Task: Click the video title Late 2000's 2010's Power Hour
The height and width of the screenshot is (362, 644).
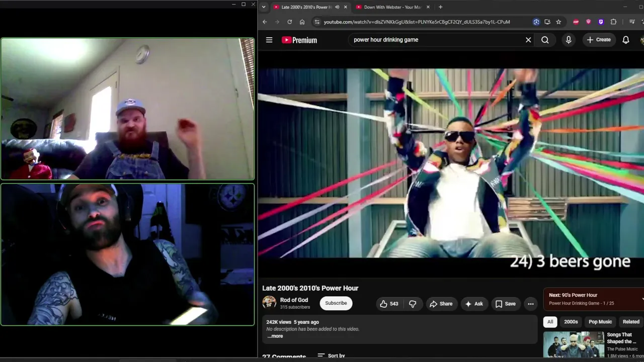Action: pos(310,288)
